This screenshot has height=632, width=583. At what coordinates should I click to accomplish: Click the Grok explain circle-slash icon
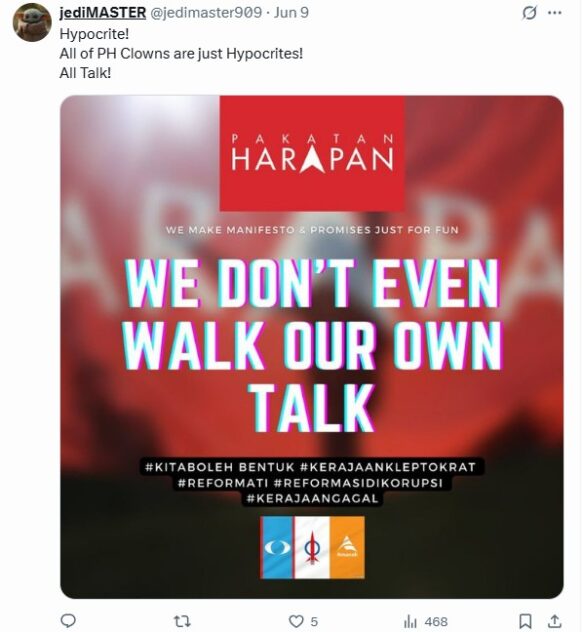(x=529, y=13)
